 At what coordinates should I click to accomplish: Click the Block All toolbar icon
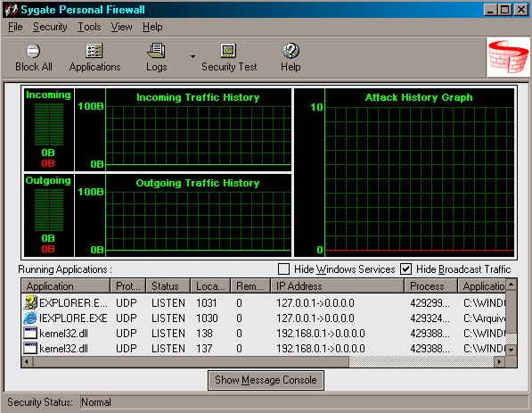click(x=33, y=51)
